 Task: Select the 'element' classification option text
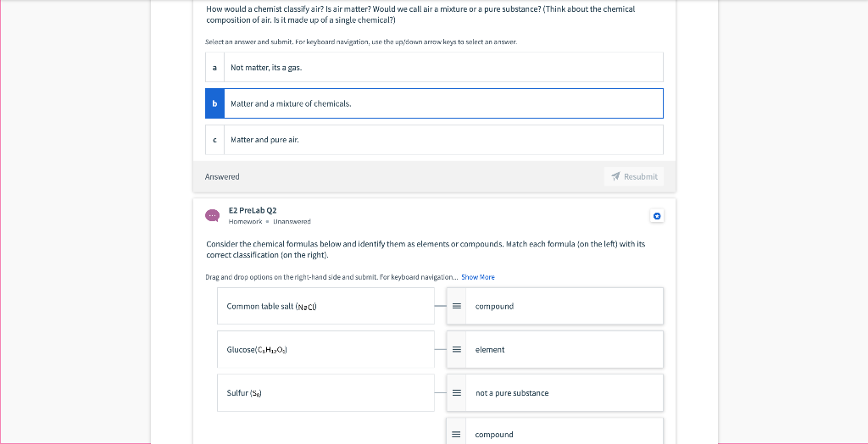490,349
